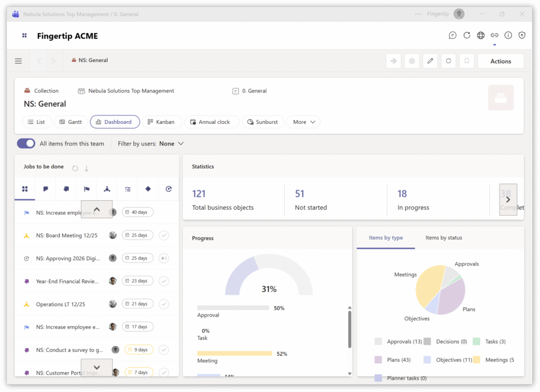Click the Actions button
The width and height of the screenshot is (540, 392).
[x=500, y=61]
